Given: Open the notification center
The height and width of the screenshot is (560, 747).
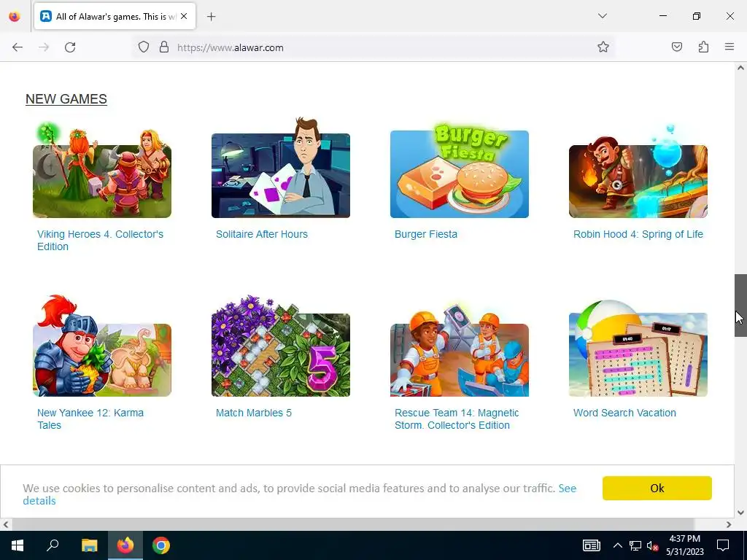Looking at the screenshot, I should 723,545.
